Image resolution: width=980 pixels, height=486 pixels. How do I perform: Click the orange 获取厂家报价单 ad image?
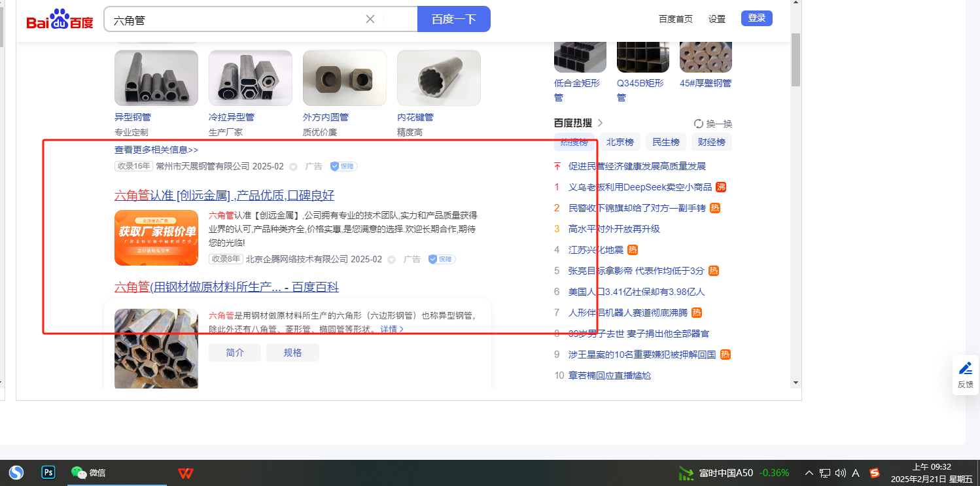pyautogui.click(x=156, y=237)
